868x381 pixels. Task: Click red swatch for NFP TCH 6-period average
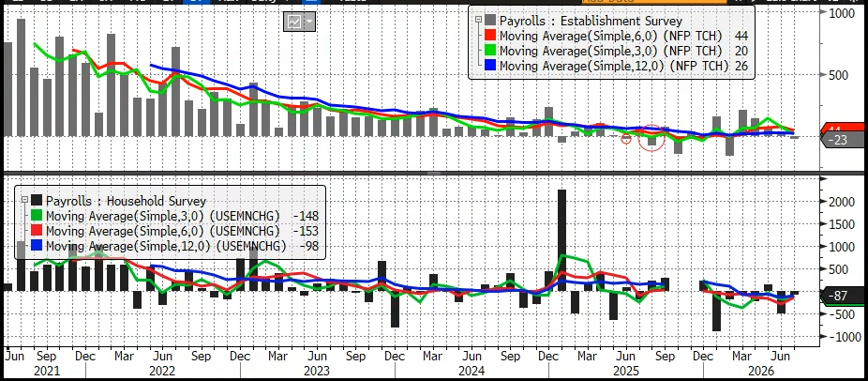[490, 36]
